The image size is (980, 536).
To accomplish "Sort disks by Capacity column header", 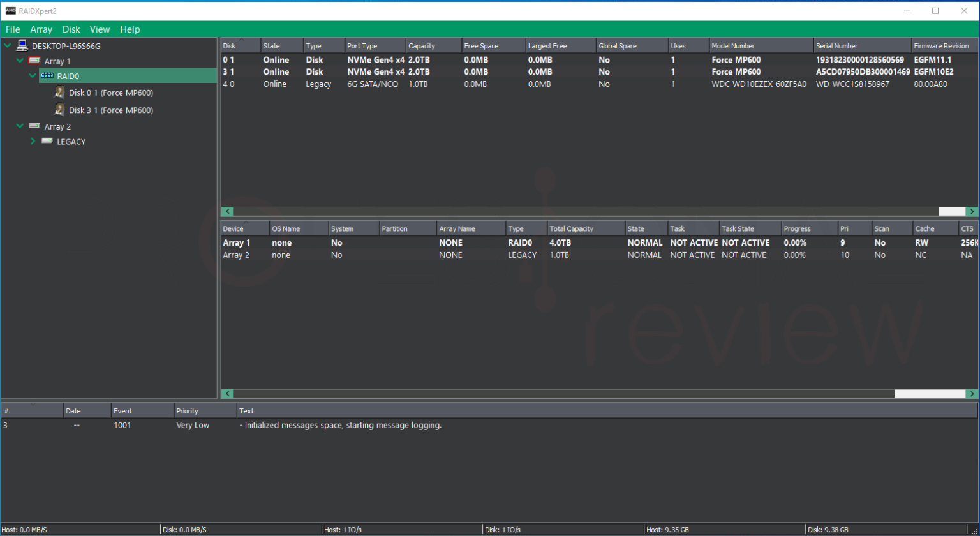I will pyautogui.click(x=433, y=46).
